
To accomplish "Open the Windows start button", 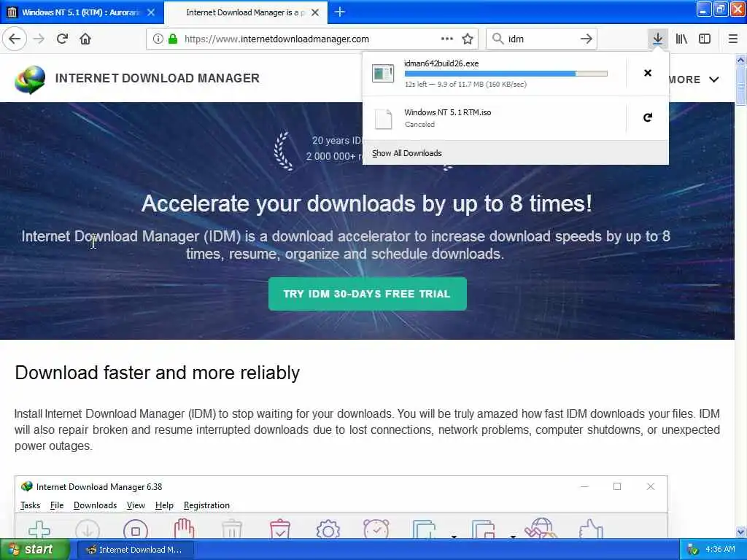I will coord(35,550).
